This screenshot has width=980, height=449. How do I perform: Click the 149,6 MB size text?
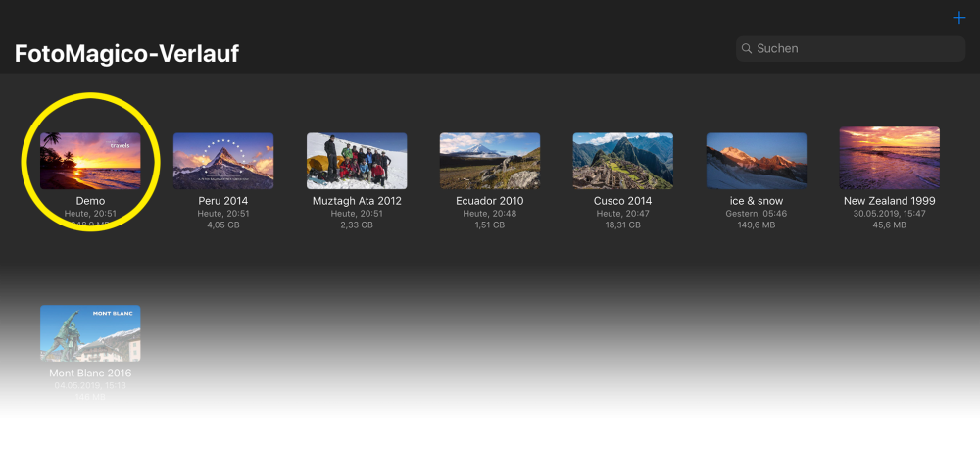[757, 225]
